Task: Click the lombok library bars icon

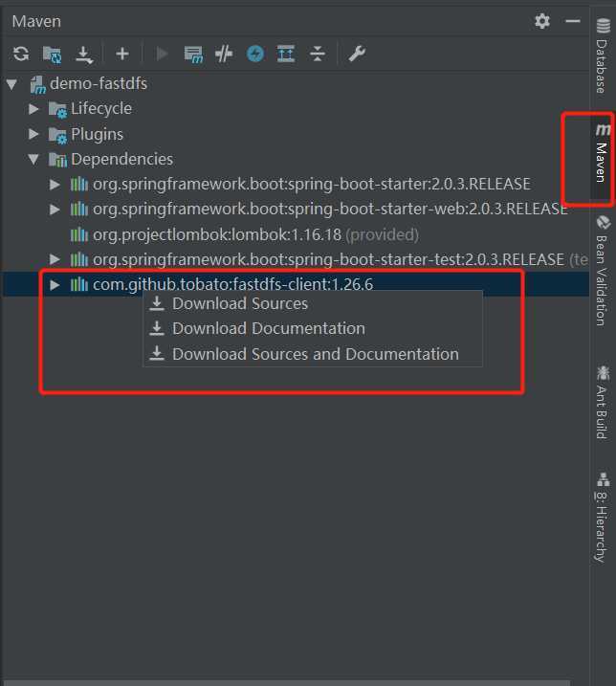Action: [78, 235]
